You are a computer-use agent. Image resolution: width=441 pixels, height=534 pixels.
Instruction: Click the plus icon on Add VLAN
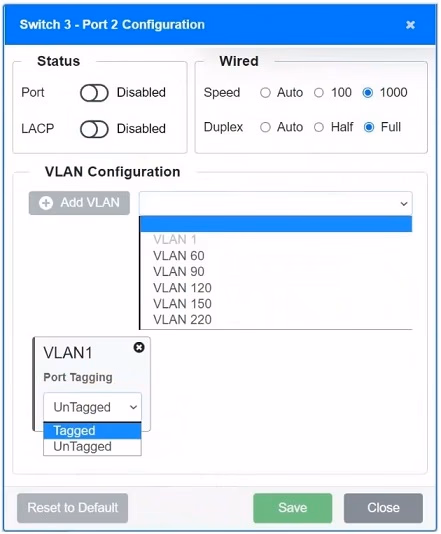46,203
